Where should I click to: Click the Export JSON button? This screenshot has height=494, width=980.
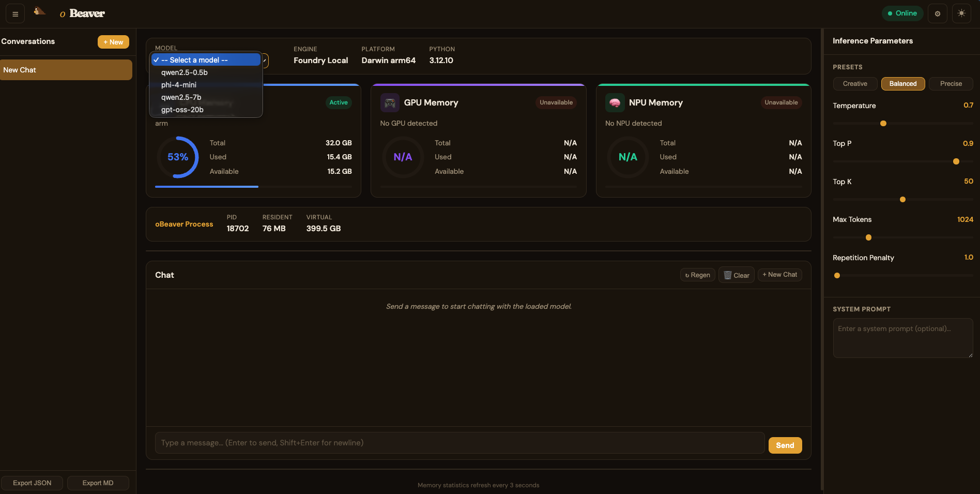click(x=32, y=483)
